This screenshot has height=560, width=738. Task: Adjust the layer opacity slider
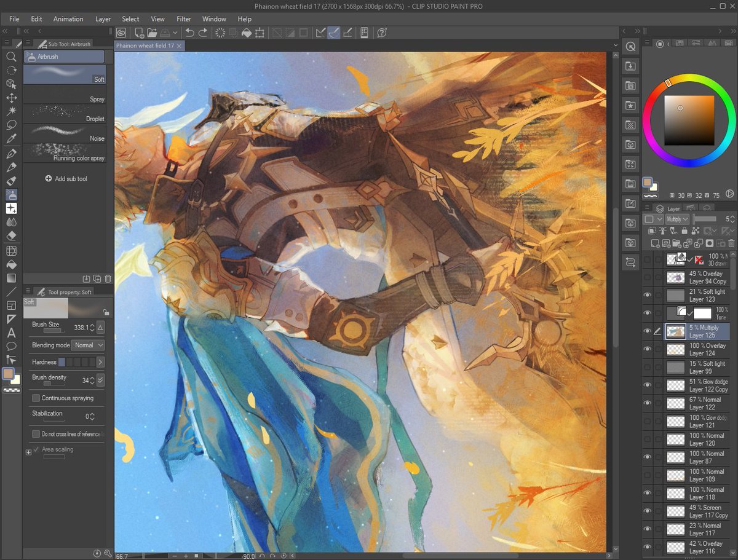[x=705, y=219]
